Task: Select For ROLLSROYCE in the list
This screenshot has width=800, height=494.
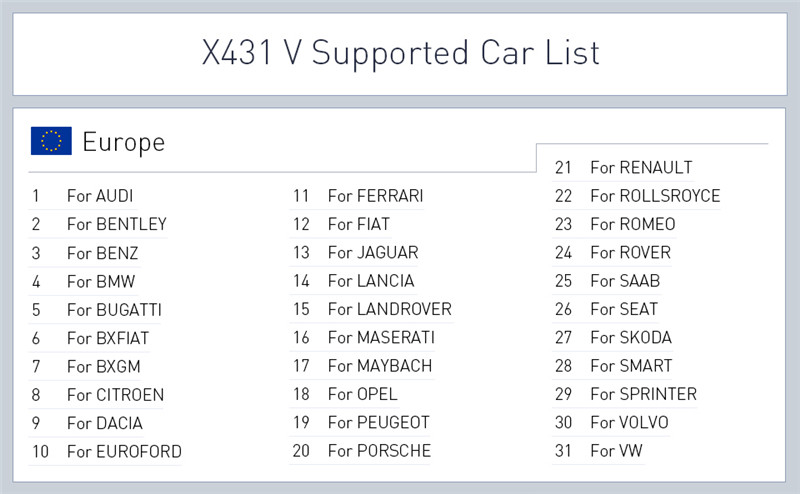Action: tap(655, 196)
